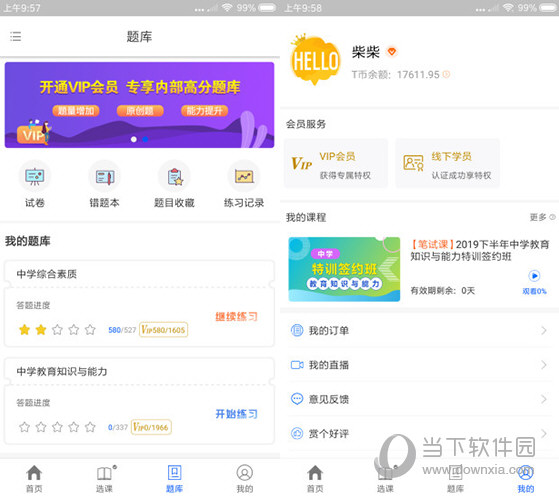The image size is (559, 499).
Task: Select the first banner page dot
Action: tap(134, 139)
